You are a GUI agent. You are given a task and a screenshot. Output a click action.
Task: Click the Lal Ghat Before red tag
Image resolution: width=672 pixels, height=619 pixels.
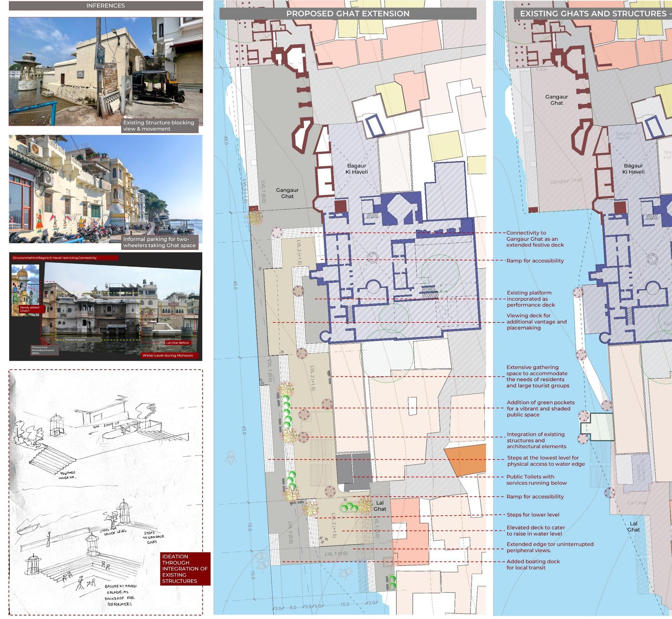click(177, 342)
